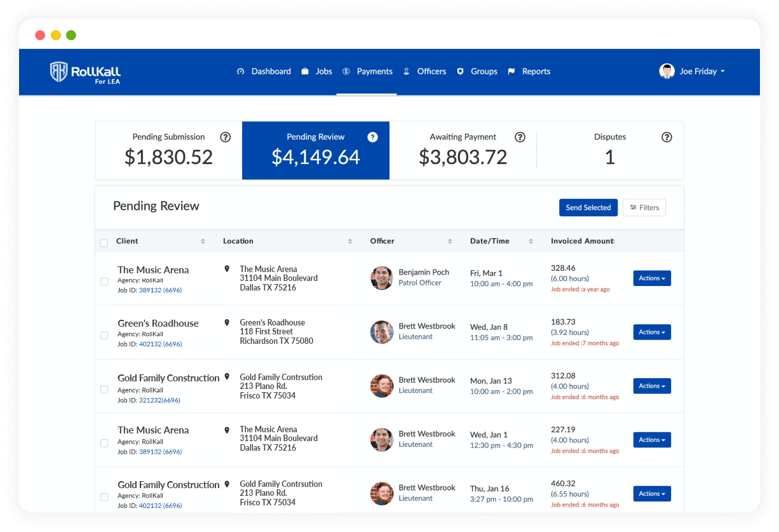Click the help icon beside Disputes
The image size is (779, 532).
coord(667,137)
